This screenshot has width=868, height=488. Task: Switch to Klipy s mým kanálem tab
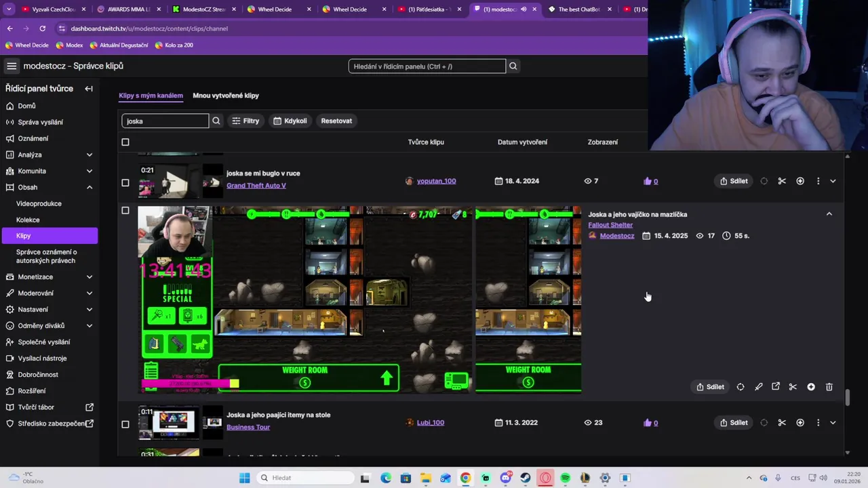pos(151,96)
